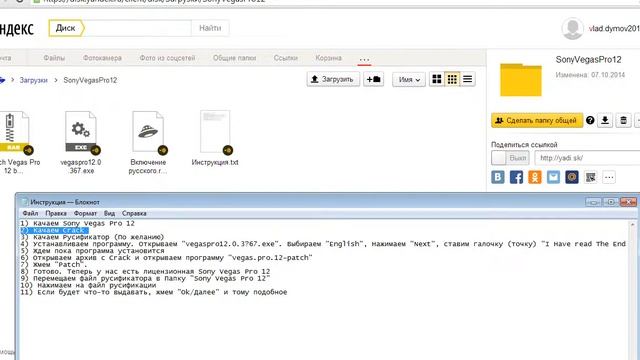Show QR code for the link

click(591, 177)
